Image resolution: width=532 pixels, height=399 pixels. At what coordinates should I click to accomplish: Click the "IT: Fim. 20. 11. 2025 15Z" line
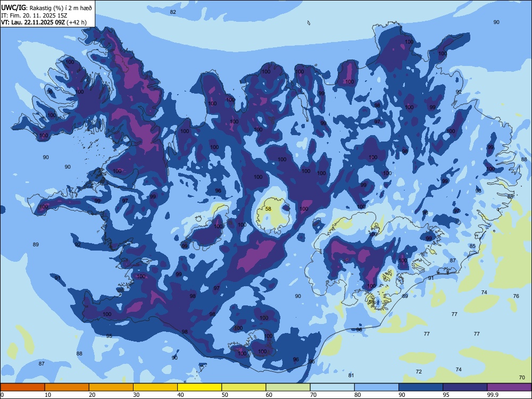point(34,15)
